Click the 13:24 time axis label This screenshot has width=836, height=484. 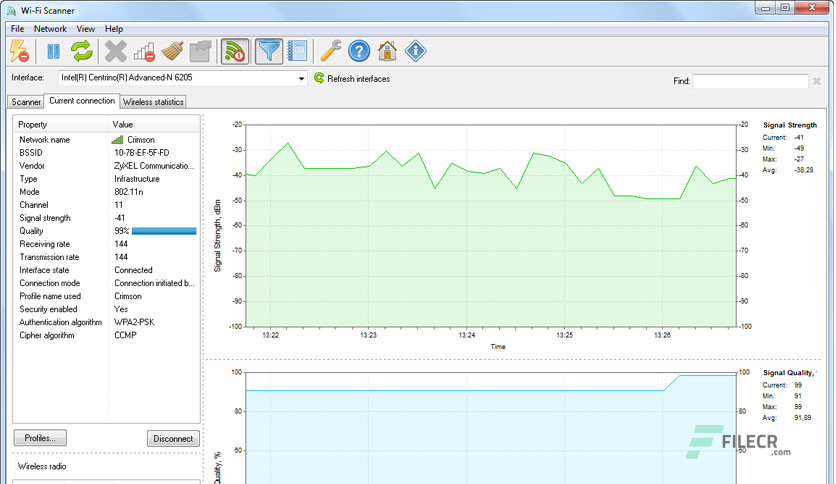pos(467,335)
